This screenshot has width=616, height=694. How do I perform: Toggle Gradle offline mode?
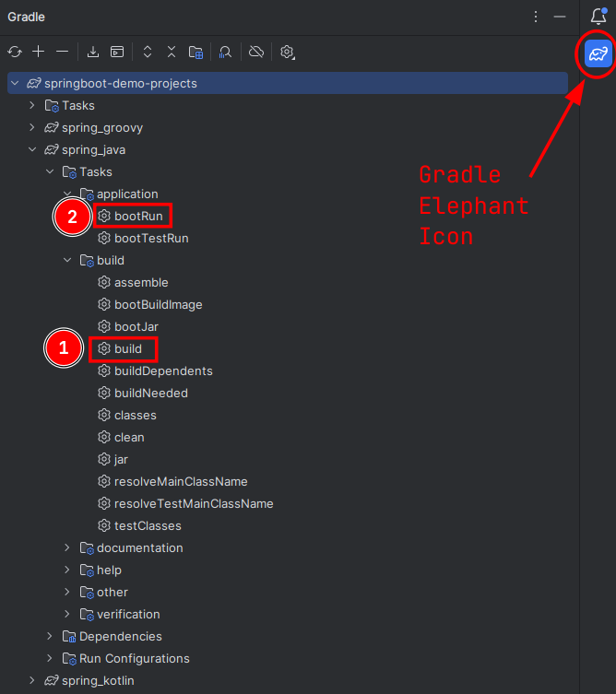point(256,52)
